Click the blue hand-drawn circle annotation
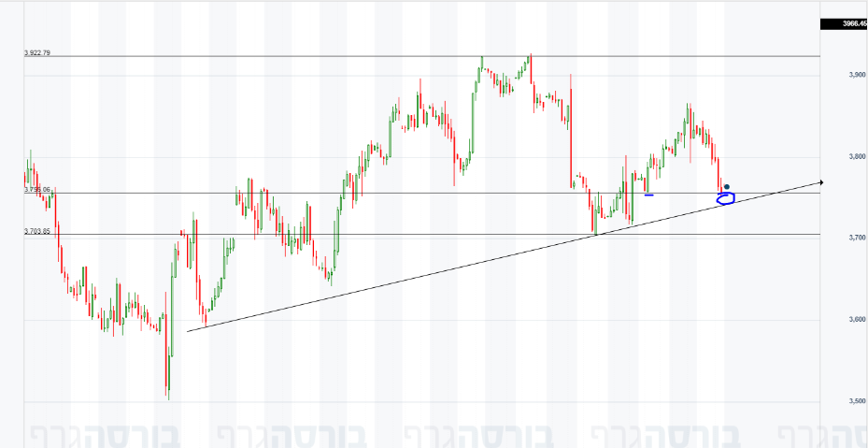The width and height of the screenshot is (868, 448). (x=726, y=198)
